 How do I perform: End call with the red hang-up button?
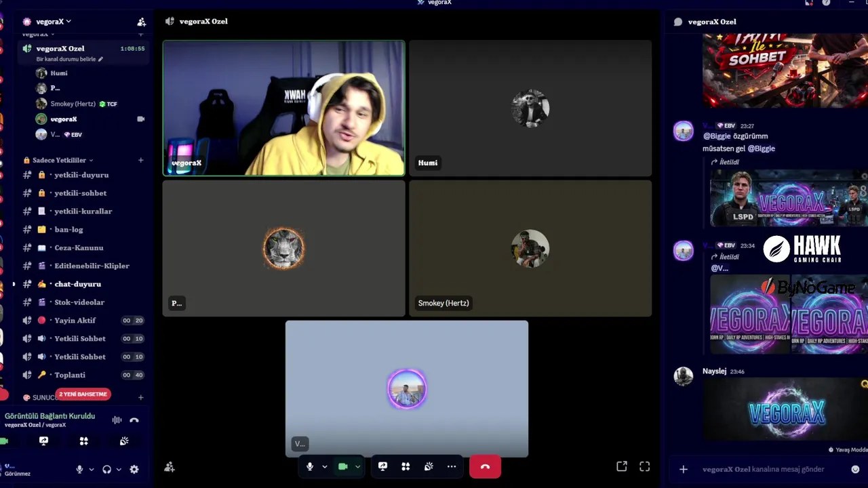coord(485,466)
